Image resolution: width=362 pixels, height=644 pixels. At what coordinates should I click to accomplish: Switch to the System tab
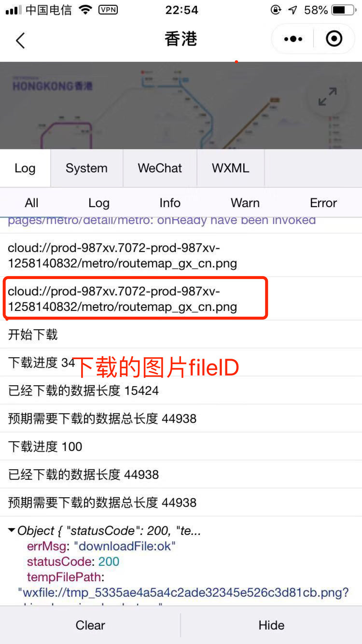(86, 168)
